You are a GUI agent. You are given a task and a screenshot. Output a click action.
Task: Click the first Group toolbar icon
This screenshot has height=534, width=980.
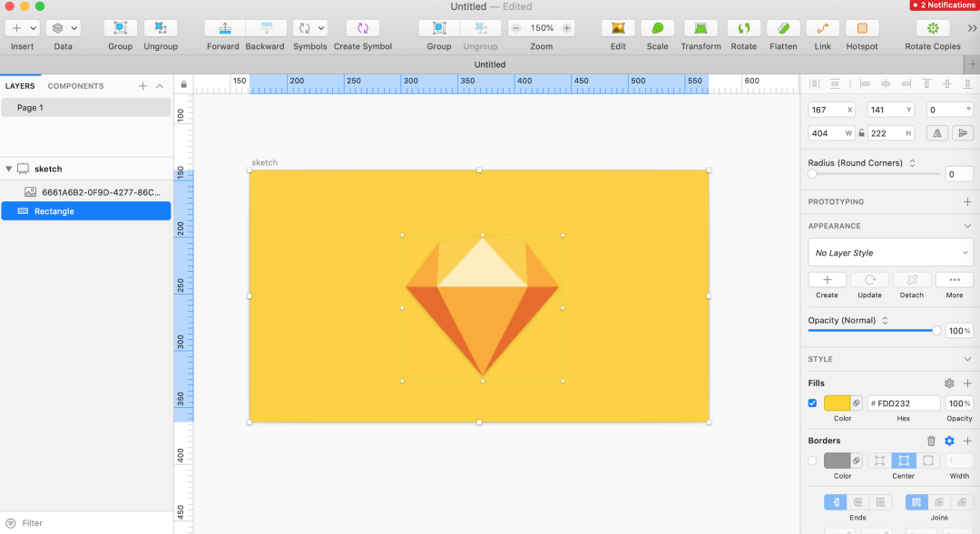coord(120,28)
